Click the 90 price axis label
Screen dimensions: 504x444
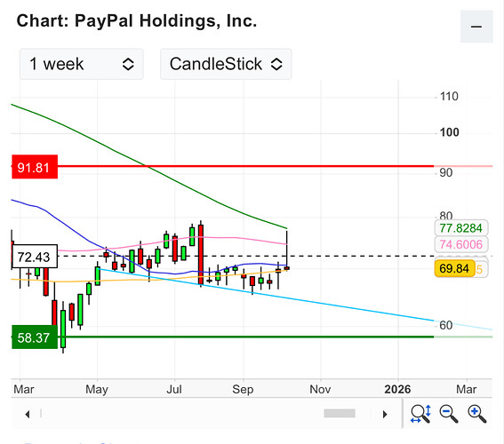(x=446, y=173)
